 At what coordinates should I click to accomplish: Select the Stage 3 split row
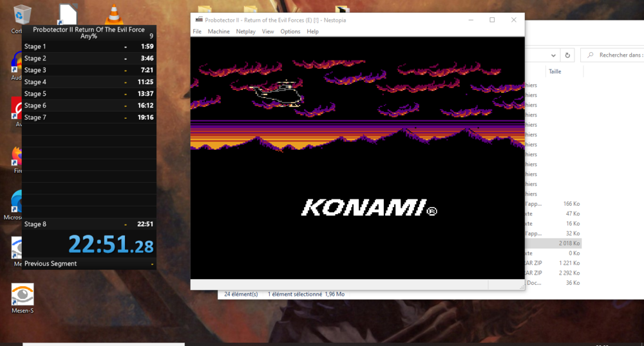89,70
